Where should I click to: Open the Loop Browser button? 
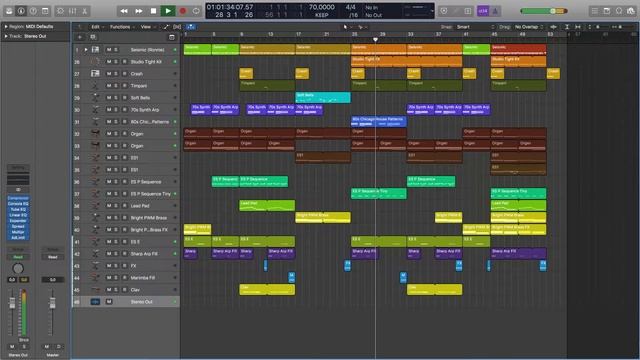(x=619, y=11)
